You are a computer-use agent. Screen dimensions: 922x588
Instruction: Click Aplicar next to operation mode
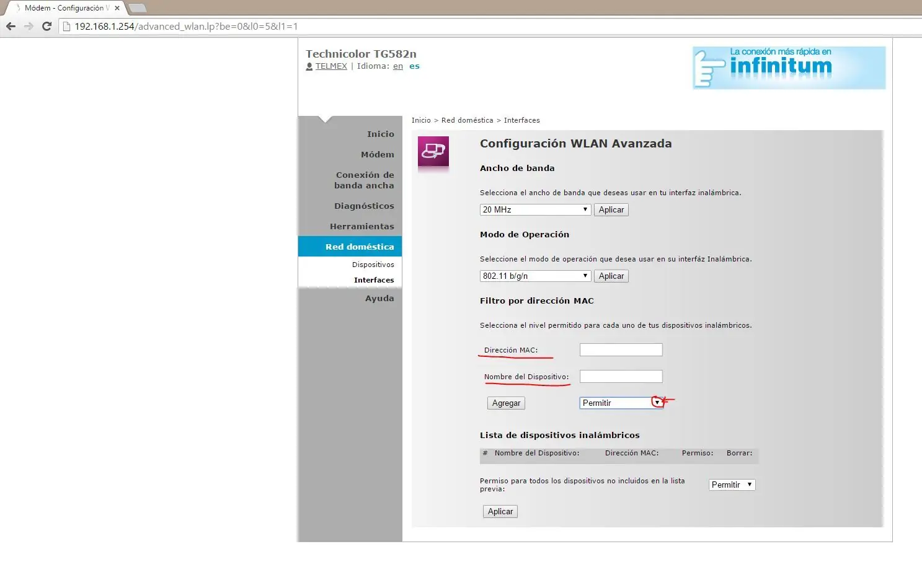[611, 276]
